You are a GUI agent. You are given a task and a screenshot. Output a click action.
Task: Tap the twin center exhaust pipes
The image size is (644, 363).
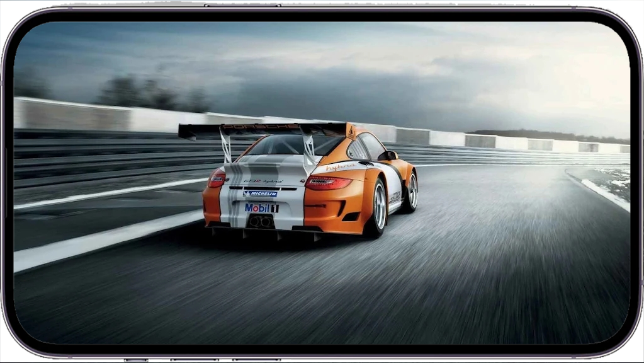(260, 221)
